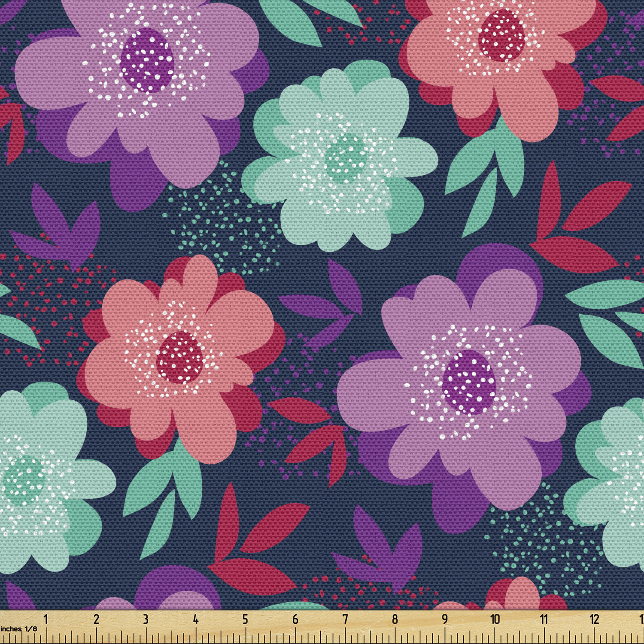The image size is (644, 644).
Task: Click the number 9 on the ruler
Action: (445, 619)
